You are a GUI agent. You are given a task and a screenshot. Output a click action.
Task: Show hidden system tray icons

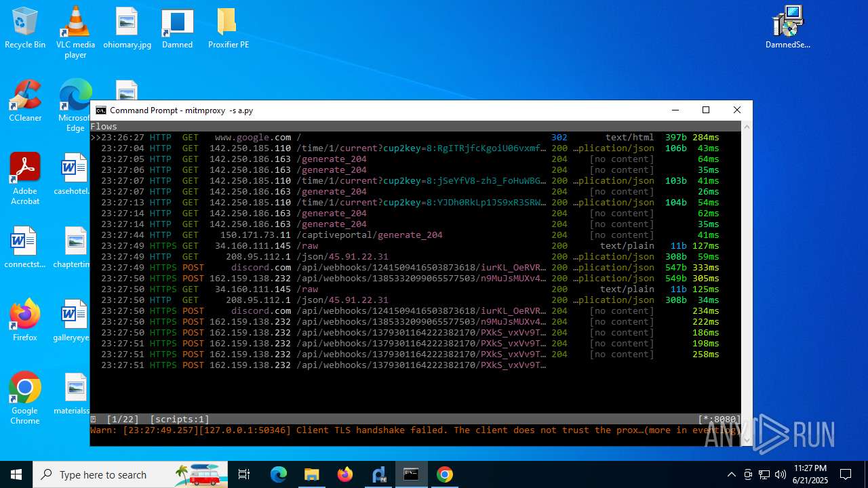coord(731,474)
